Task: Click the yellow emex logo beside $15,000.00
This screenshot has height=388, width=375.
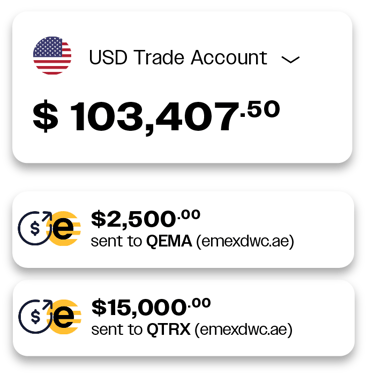Action: (x=64, y=317)
